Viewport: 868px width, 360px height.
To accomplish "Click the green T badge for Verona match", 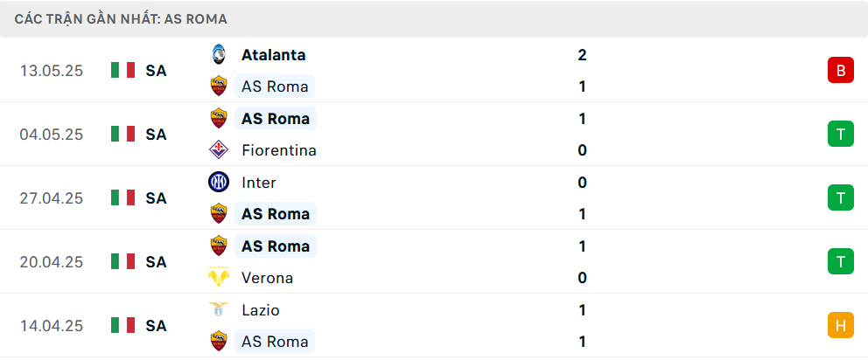I will pos(840,262).
